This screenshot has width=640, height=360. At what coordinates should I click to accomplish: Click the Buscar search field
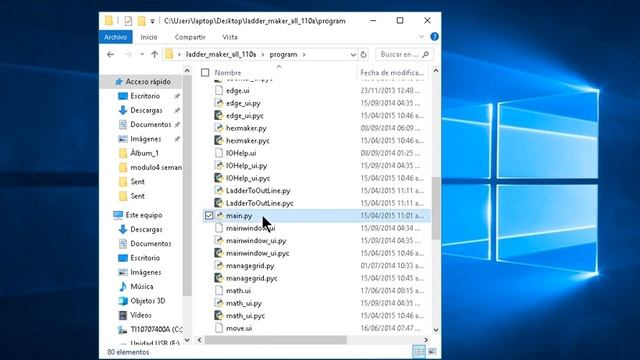click(x=404, y=54)
